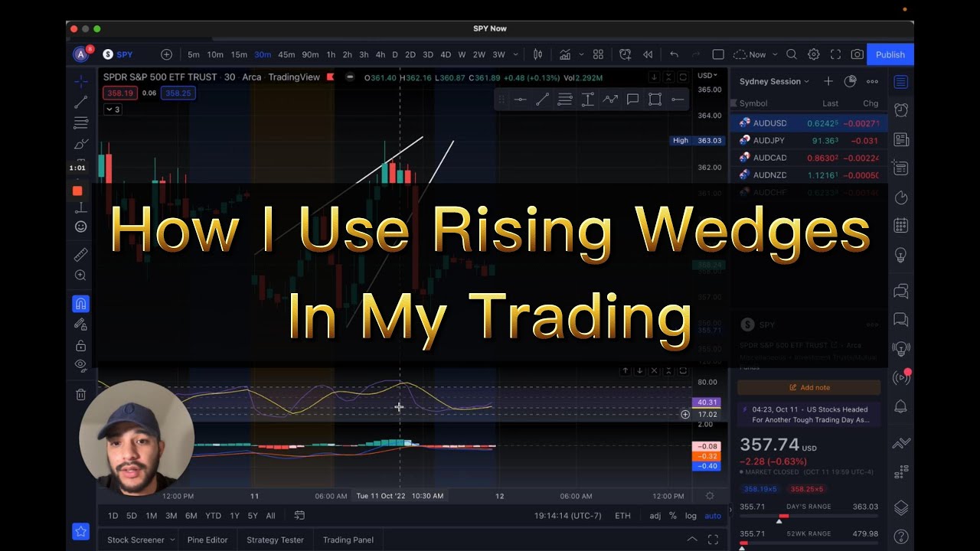Screen dimensions: 980x551
Task: Maximize the bottom panel icon
Action: pos(713,540)
